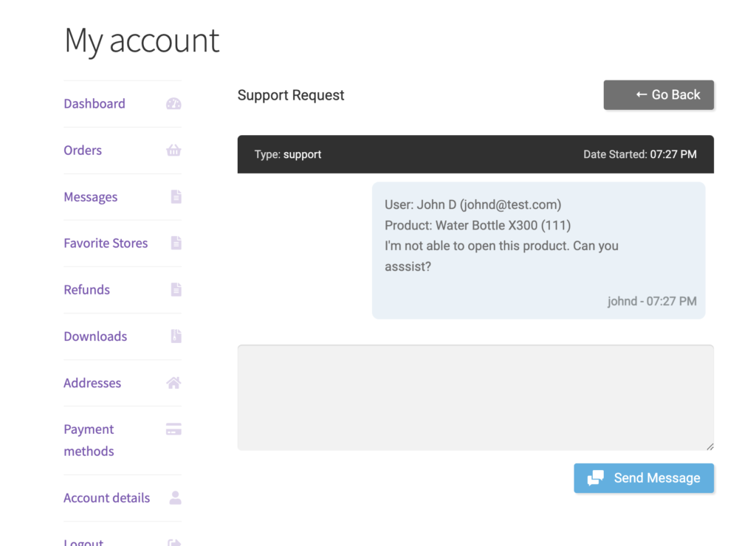Open Account details page
This screenshot has width=756, height=546.
[x=106, y=498]
